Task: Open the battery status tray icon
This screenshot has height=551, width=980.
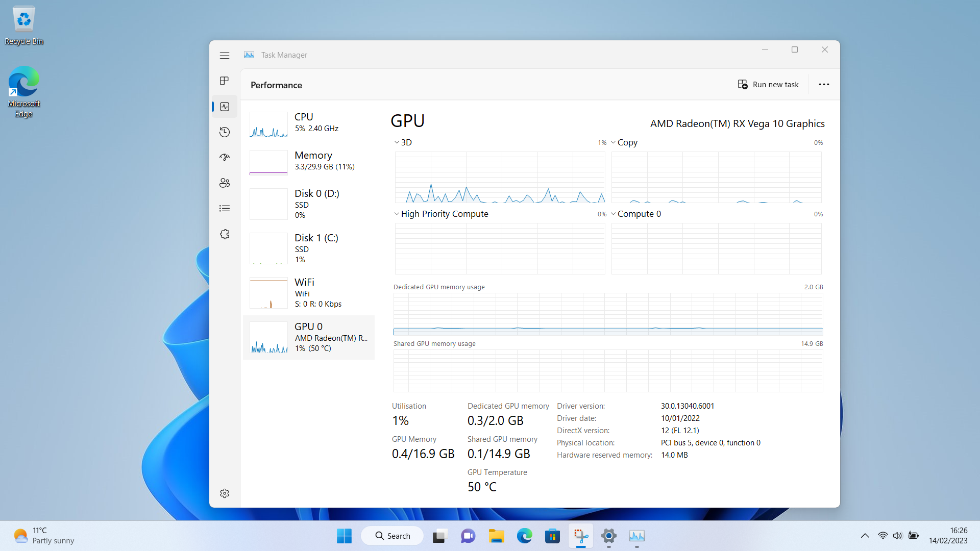Action: 913,536
